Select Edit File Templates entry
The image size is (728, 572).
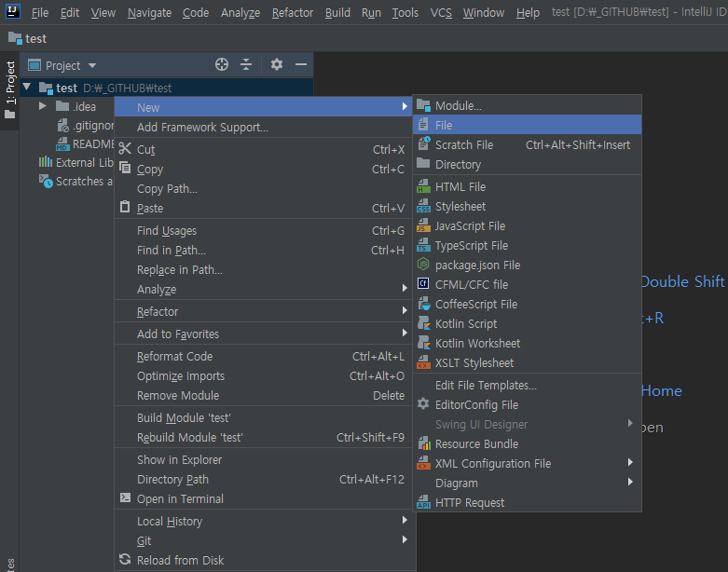click(x=527, y=385)
